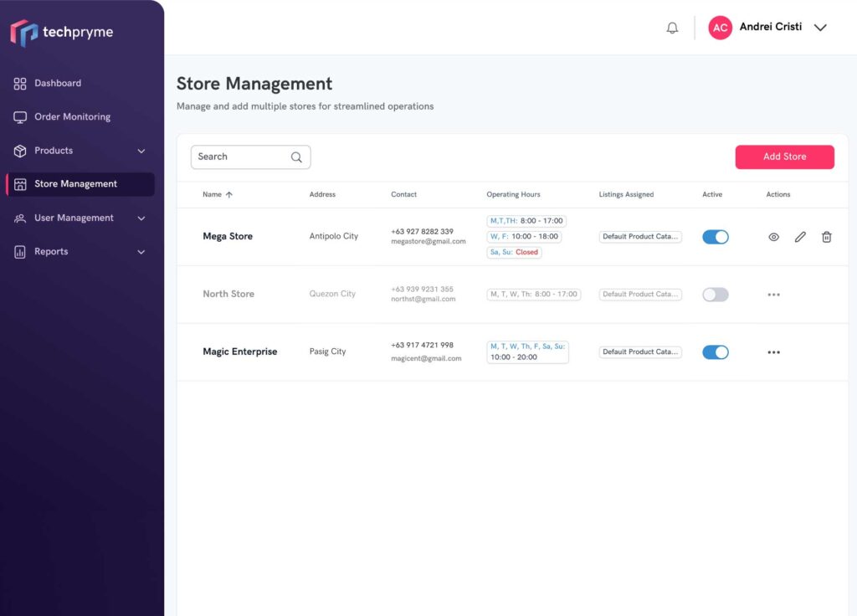Click the notification bell icon
857x616 pixels.
(x=672, y=28)
